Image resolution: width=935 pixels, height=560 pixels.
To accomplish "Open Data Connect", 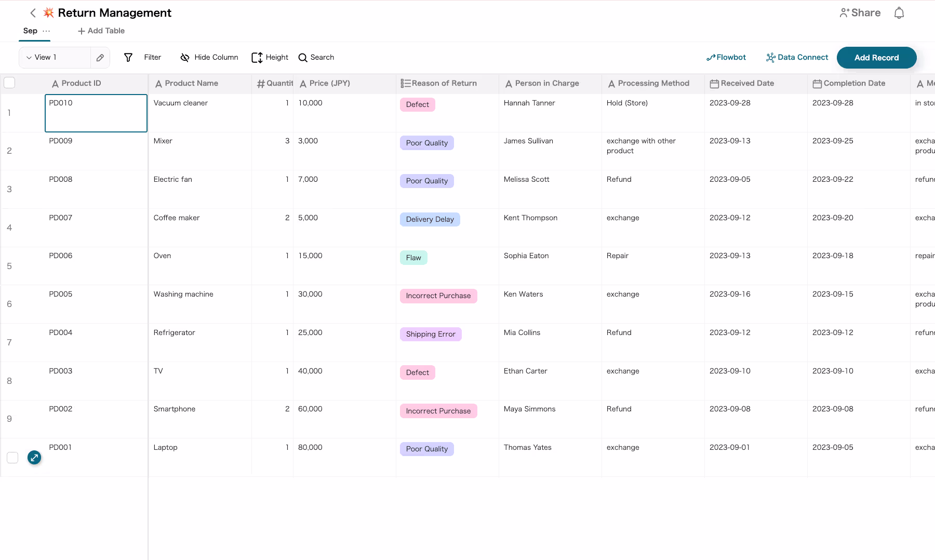I will click(796, 57).
